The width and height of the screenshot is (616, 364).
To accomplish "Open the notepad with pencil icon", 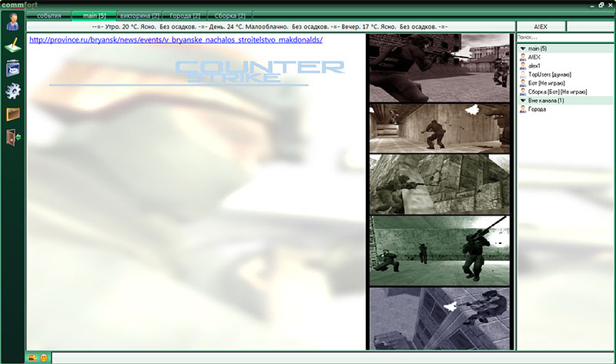I will pyautogui.click(x=12, y=45).
